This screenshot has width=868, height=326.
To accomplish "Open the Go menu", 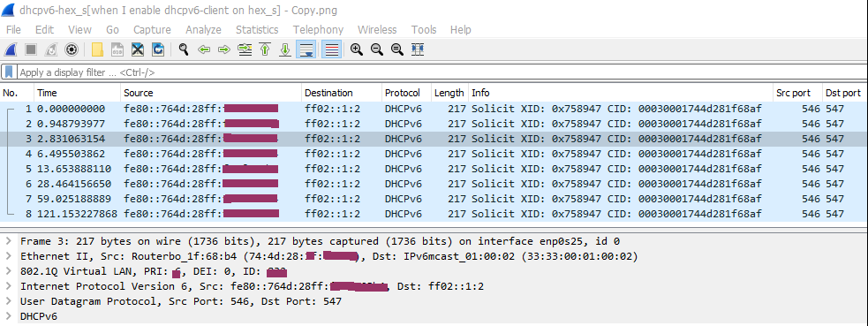I will pos(112,29).
